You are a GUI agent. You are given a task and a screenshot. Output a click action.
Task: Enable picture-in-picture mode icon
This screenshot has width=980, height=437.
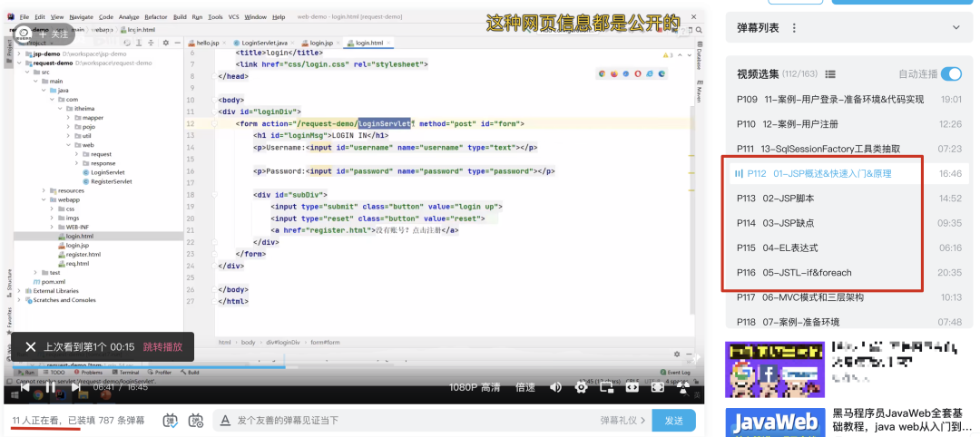click(606, 388)
